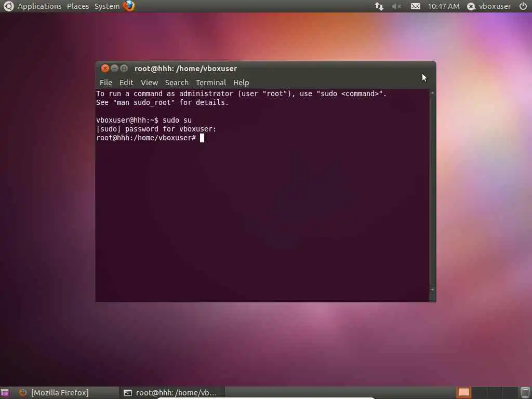The width and height of the screenshot is (532, 399).
Task: Open the Applications menu
Action: tap(39, 6)
